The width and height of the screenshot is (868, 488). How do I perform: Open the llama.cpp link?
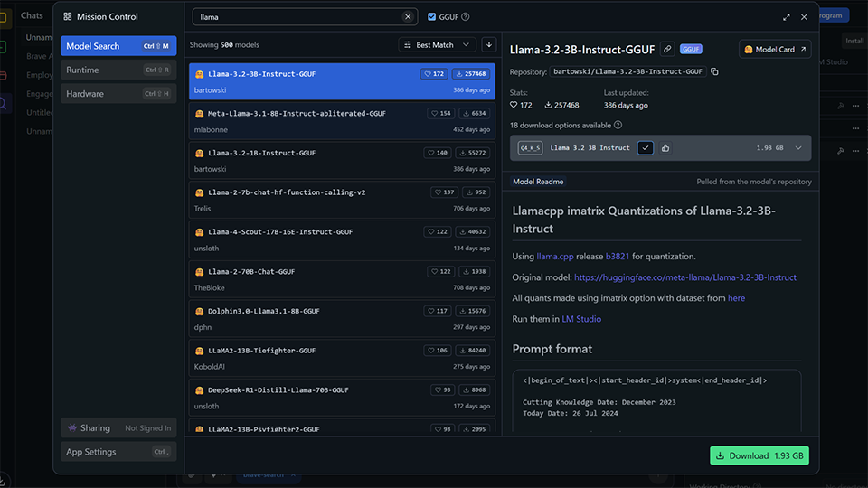[x=554, y=256]
